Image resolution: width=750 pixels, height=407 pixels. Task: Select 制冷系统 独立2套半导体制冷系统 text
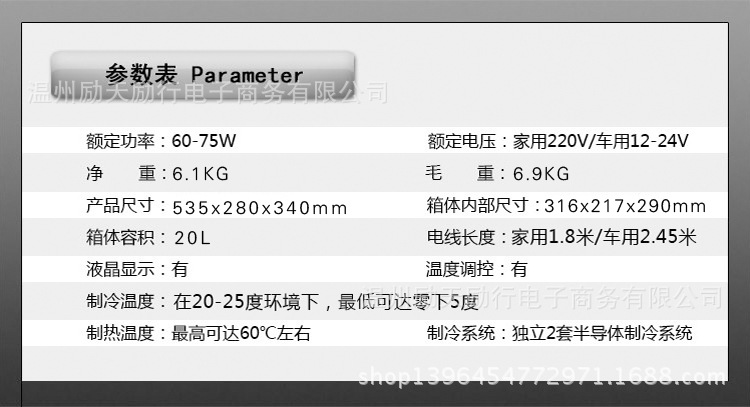(x=560, y=333)
